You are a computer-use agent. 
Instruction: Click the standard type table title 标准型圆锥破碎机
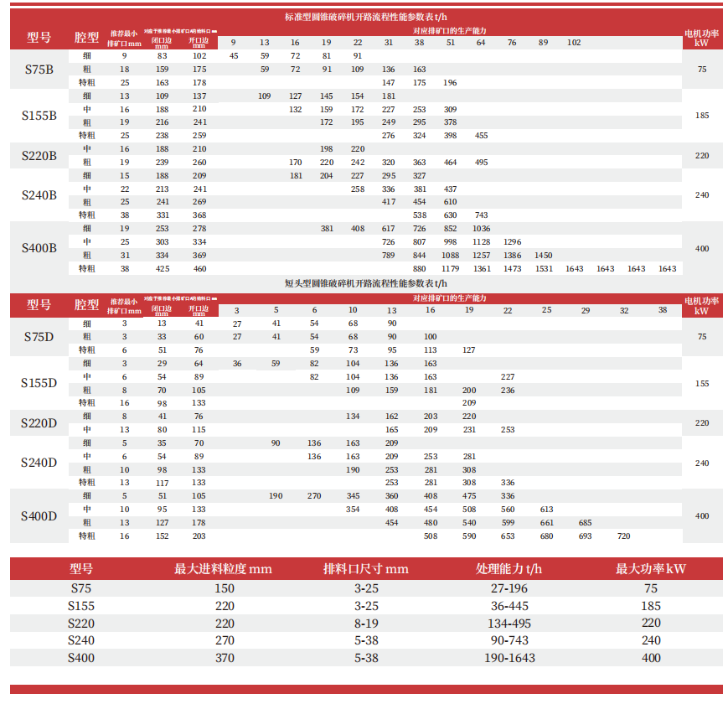(366, 17)
